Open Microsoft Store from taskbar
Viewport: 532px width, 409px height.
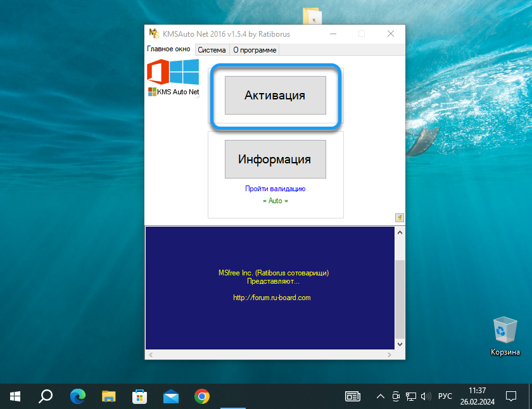click(140, 396)
